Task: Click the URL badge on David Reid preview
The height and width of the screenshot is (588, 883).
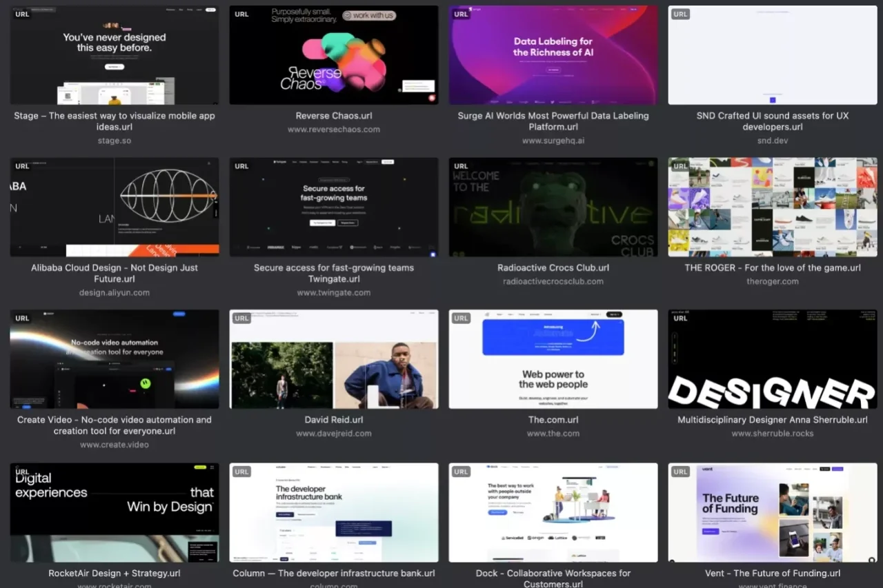Action: 241,318
